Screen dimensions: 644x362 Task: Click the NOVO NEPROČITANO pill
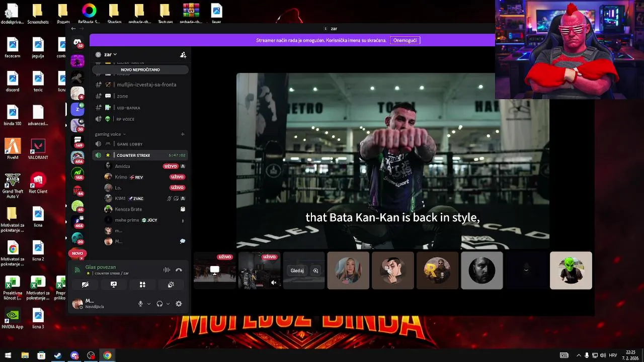[x=140, y=69]
